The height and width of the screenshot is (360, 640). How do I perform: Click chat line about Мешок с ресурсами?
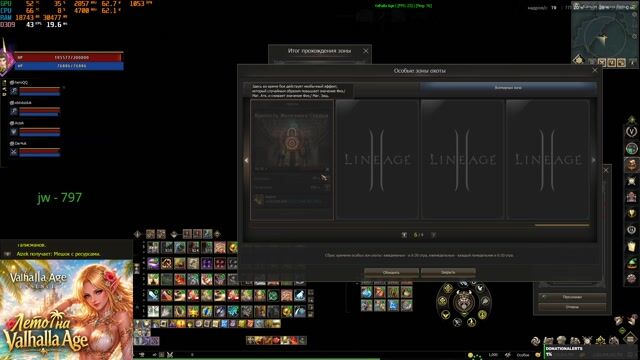[58, 254]
